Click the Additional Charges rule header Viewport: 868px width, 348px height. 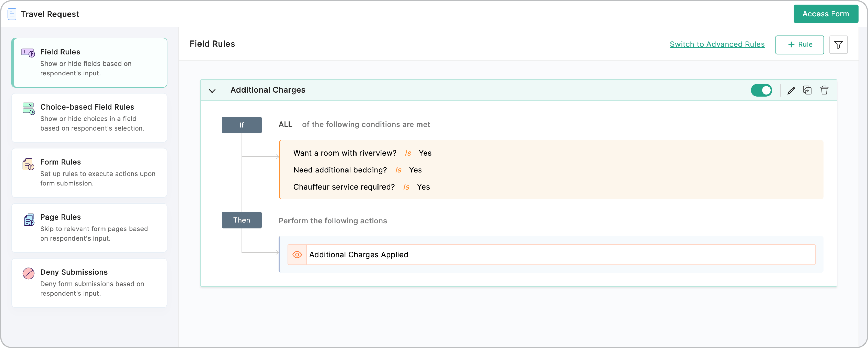coord(268,90)
